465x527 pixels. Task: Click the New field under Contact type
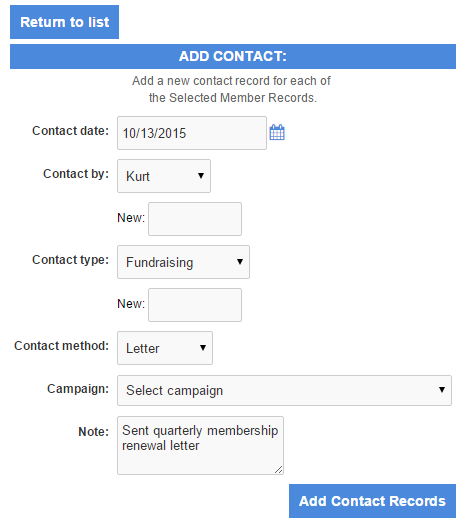point(195,305)
